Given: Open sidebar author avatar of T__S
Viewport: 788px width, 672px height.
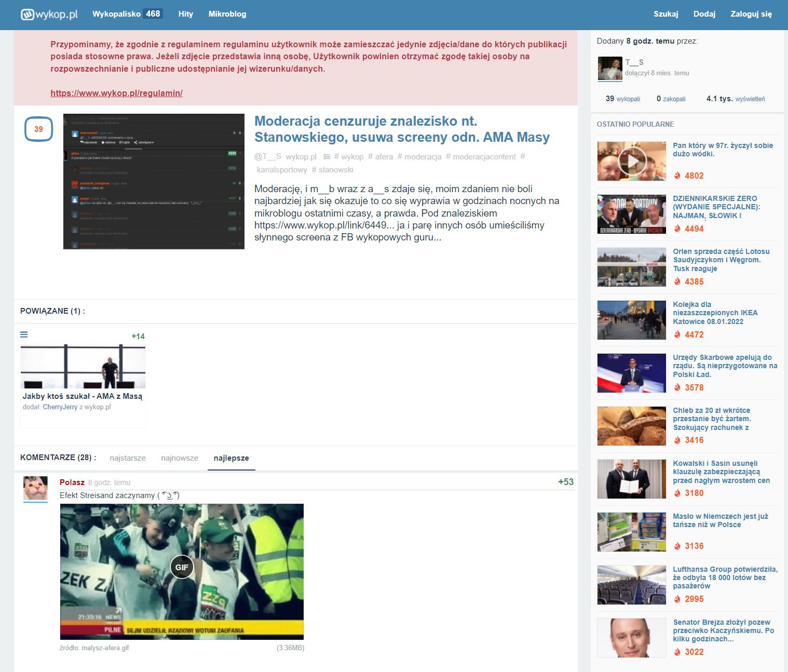Looking at the screenshot, I should [x=610, y=69].
